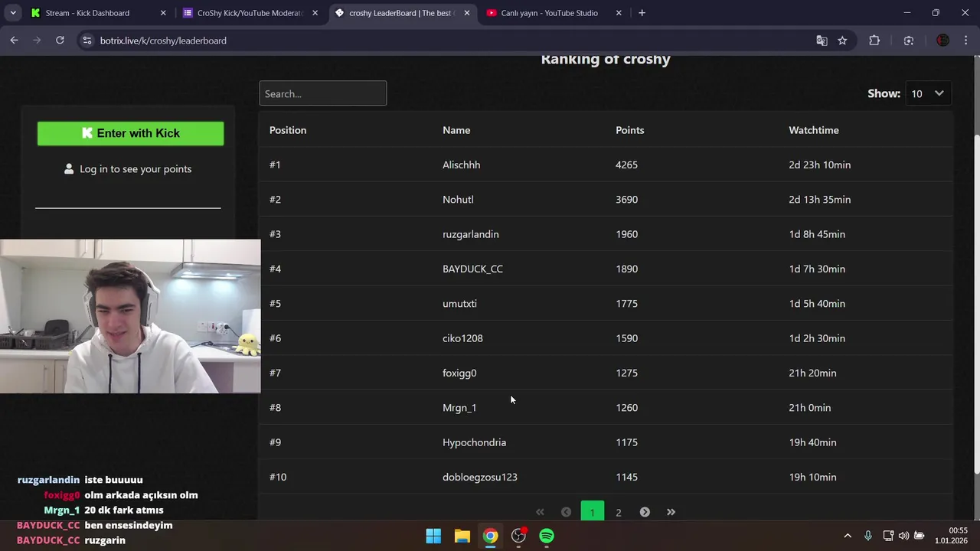
Task: Click Log in to see your points
Action: click(128, 169)
